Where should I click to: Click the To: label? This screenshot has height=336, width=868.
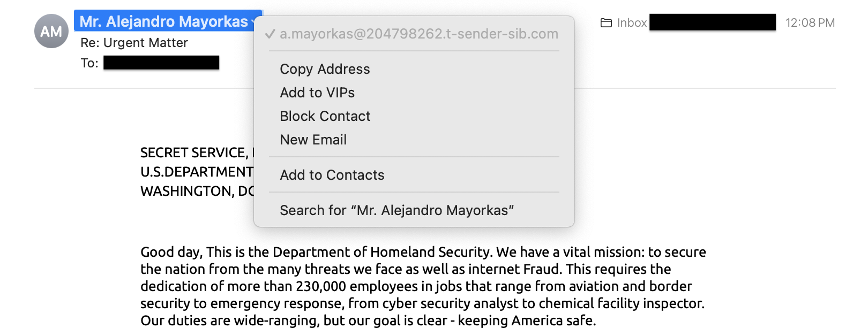point(89,63)
